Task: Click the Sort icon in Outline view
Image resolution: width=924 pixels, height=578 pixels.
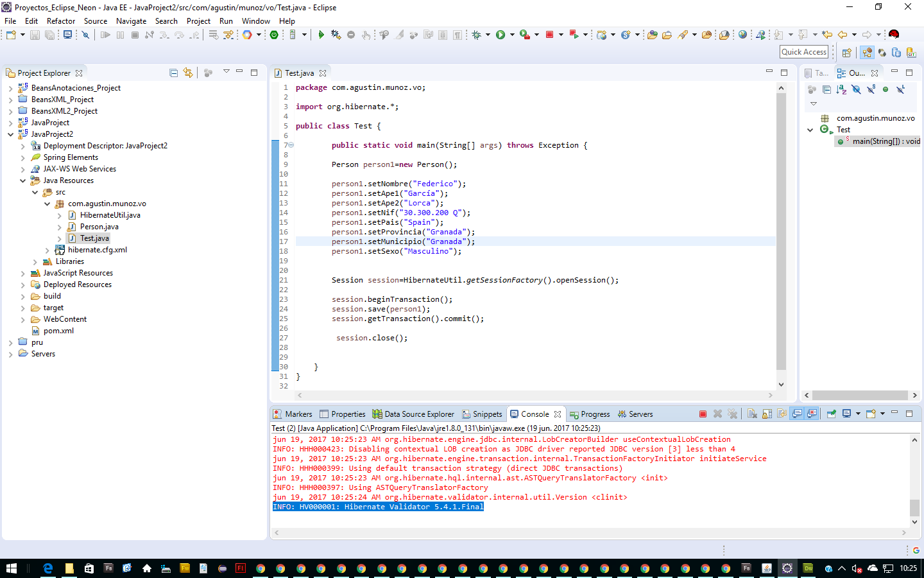Action: click(x=841, y=89)
